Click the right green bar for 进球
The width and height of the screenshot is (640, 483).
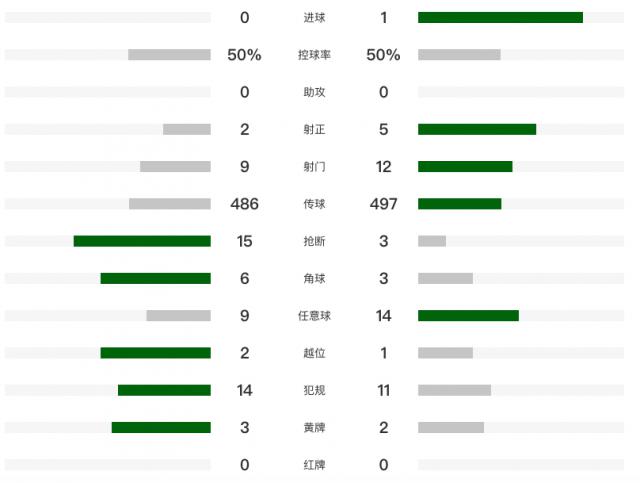500,18
